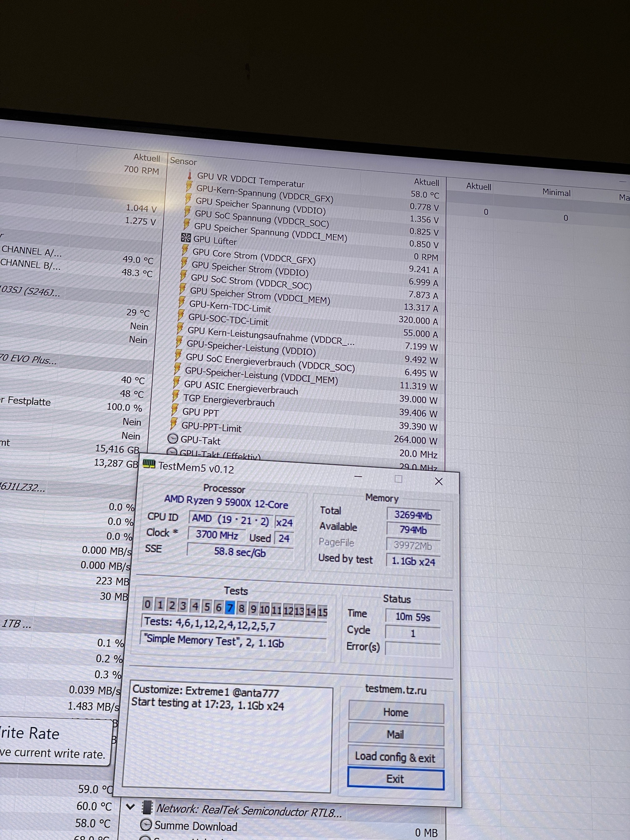
Task: Select icon of GPU Kern-Leistungsaufnahme row
Action: (180, 329)
